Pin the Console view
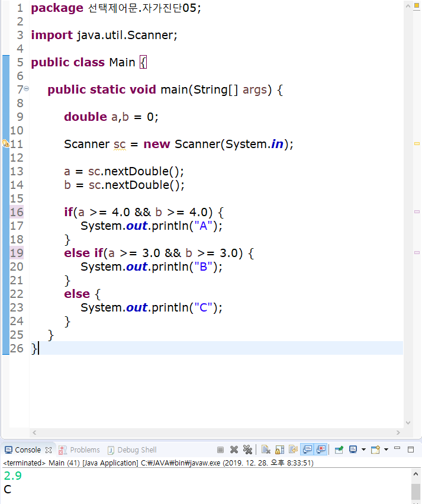The width and height of the screenshot is (422, 504). [339, 450]
